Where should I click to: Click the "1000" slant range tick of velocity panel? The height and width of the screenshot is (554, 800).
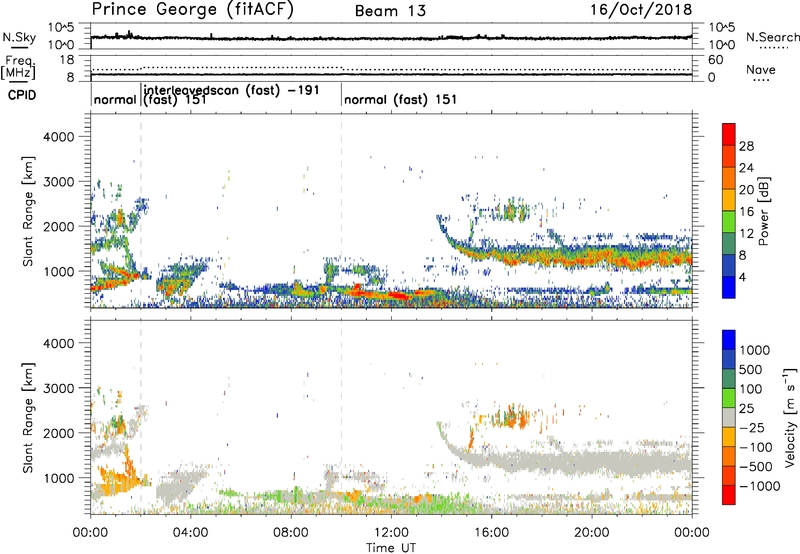pos(58,478)
